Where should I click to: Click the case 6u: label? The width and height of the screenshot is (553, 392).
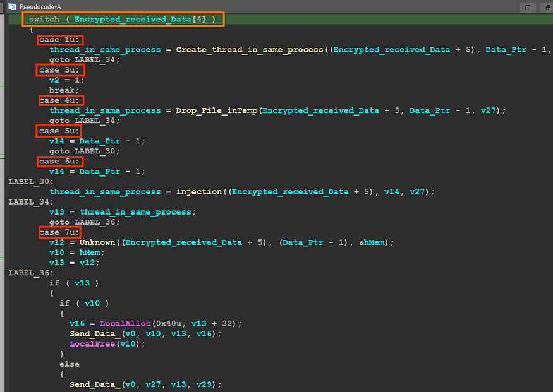pos(59,162)
